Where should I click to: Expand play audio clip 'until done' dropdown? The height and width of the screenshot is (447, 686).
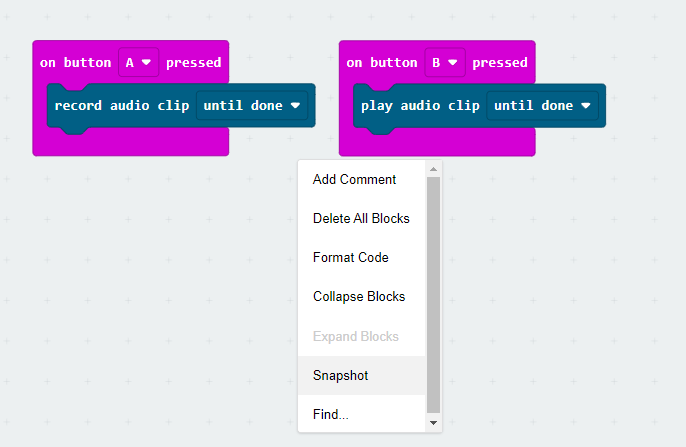coord(542,105)
